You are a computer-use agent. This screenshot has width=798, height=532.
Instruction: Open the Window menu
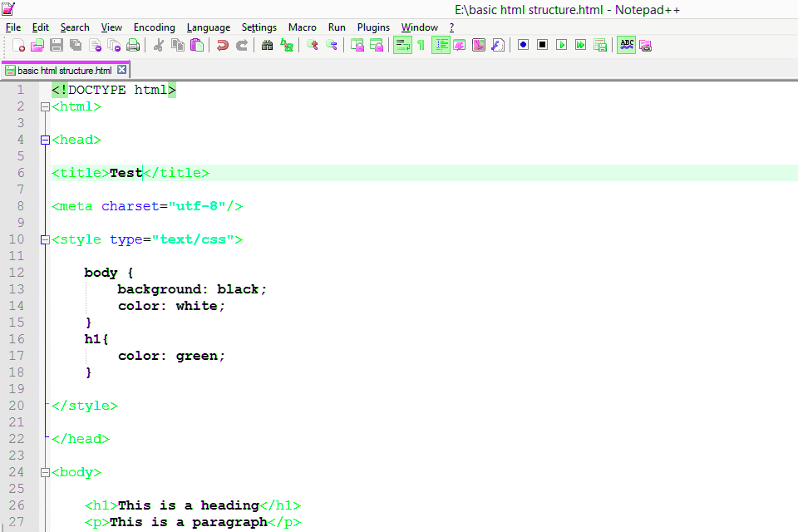click(x=419, y=27)
